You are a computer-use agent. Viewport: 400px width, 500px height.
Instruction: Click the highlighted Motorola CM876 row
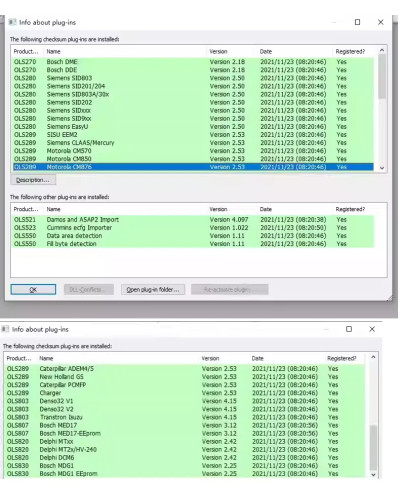pyautogui.click(x=193, y=167)
